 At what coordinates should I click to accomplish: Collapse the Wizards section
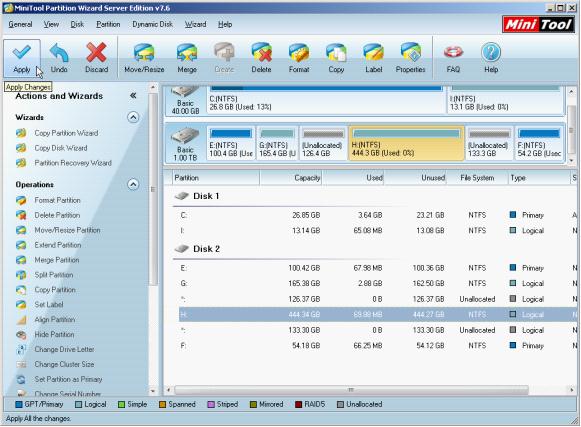point(133,117)
